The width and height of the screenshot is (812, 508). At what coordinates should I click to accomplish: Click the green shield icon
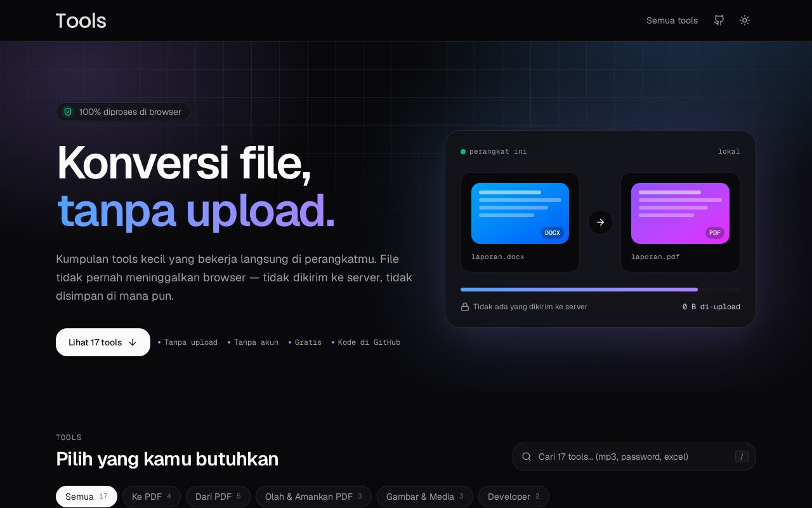pos(68,112)
